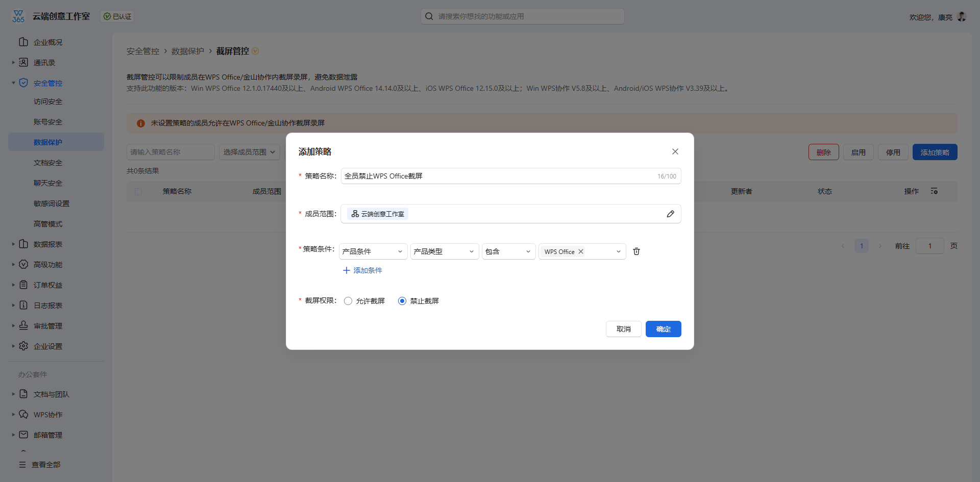Open the 产品类型 dropdown
Screen dimensions: 980x482
(x=444, y=251)
